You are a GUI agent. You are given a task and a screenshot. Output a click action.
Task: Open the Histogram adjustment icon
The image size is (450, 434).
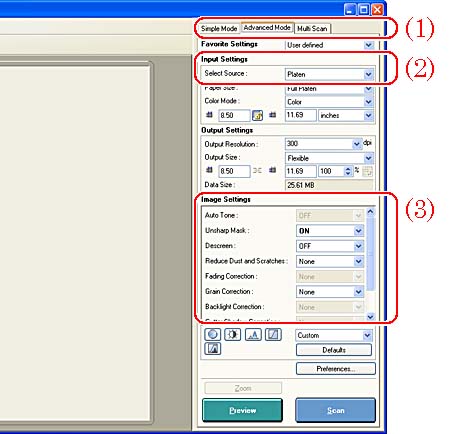(x=253, y=334)
